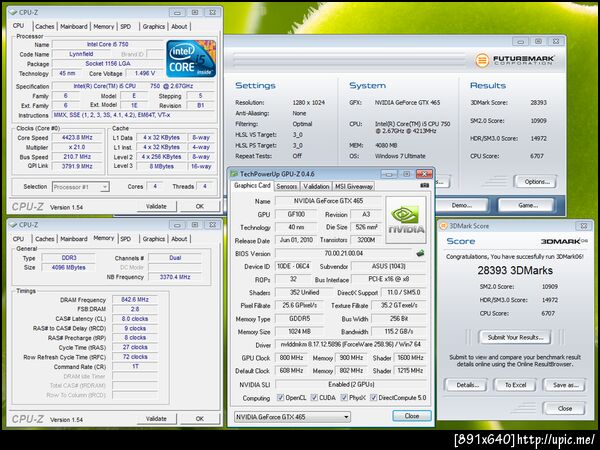This screenshot has height=450, width=600.
Task: Open the NVIDIA GeForce GTX 465 card dropdown
Action: point(292,417)
